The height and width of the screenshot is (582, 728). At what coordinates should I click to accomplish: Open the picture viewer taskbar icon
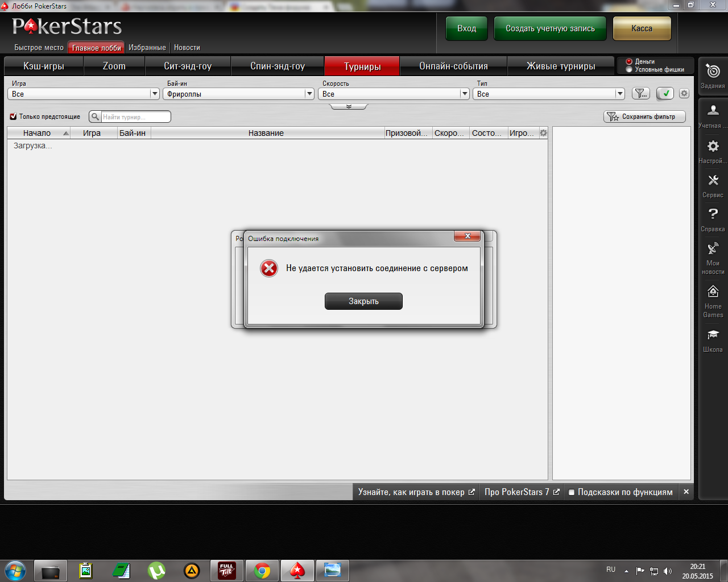[x=333, y=571]
